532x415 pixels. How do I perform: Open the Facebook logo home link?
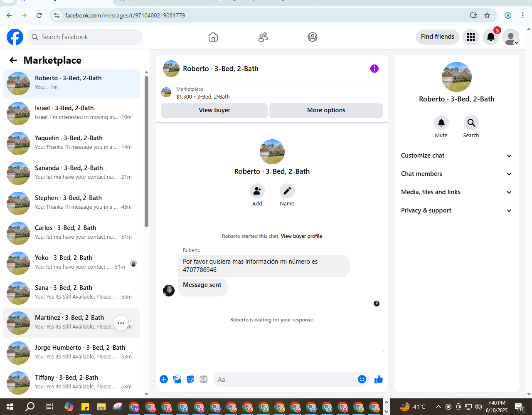(15, 37)
